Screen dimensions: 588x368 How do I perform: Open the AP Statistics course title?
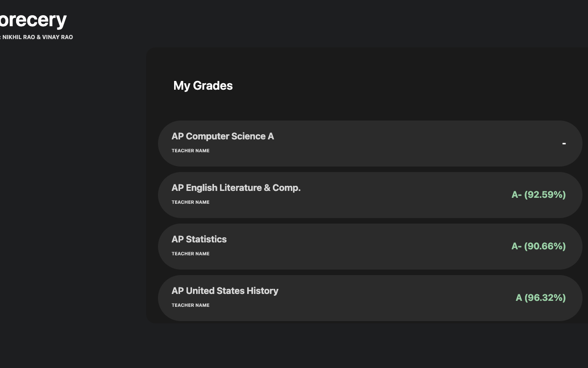pyautogui.click(x=199, y=239)
